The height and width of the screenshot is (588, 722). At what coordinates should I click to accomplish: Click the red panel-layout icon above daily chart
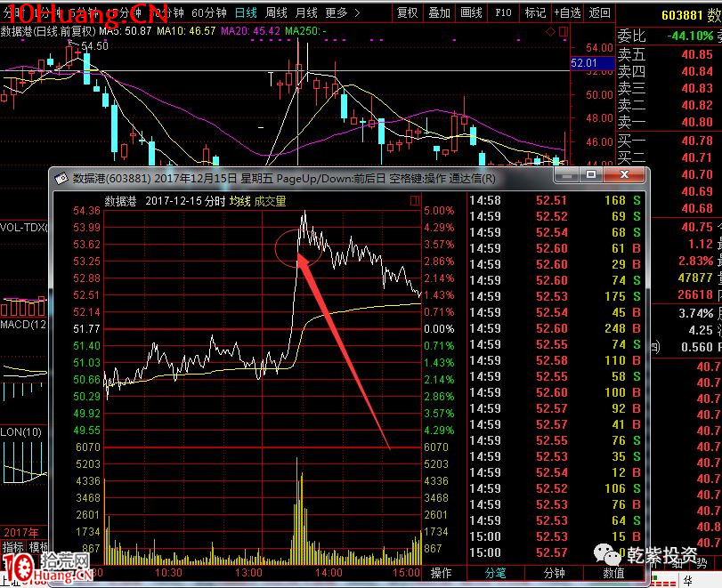click(564, 32)
